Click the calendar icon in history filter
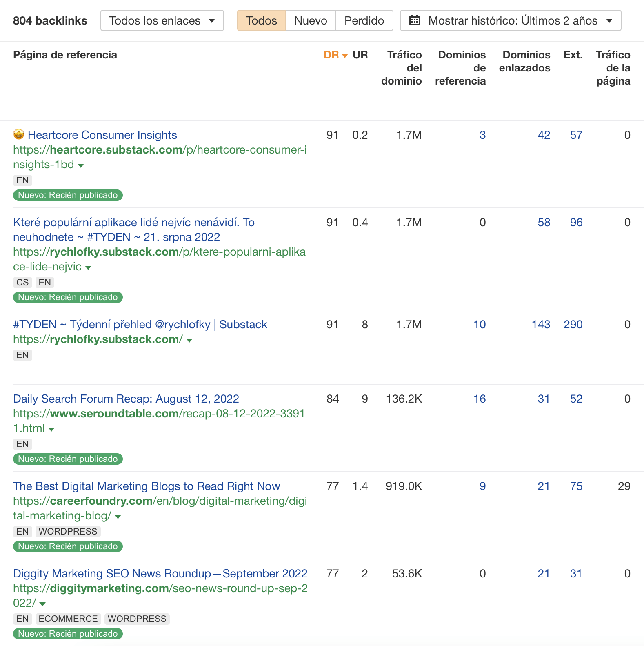Image resolution: width=644 pixels, height=646 pixels. pos(414,20)
